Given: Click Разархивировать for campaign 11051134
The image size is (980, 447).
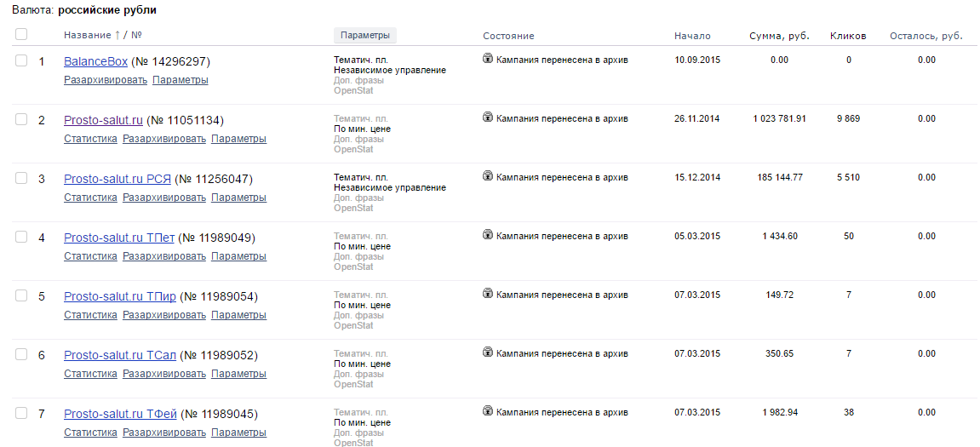Looking at the screenshot, I should click(163, 139).
